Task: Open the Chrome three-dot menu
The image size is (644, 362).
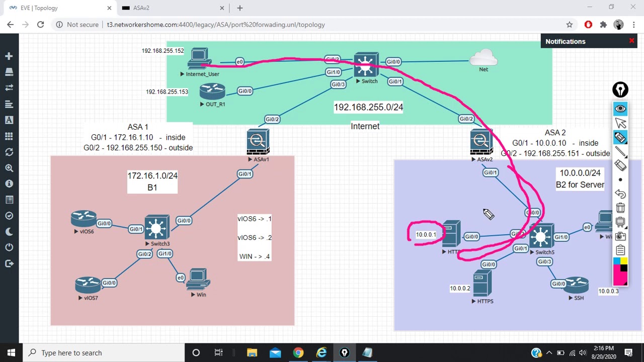Action: coord(633,24)
